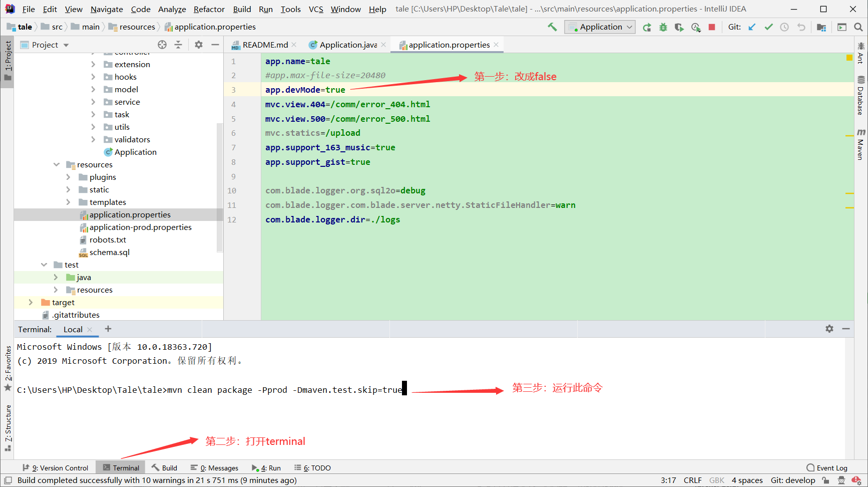
Task: Hide the Terminal panel minus icon
Action: (x=846, y=329)
